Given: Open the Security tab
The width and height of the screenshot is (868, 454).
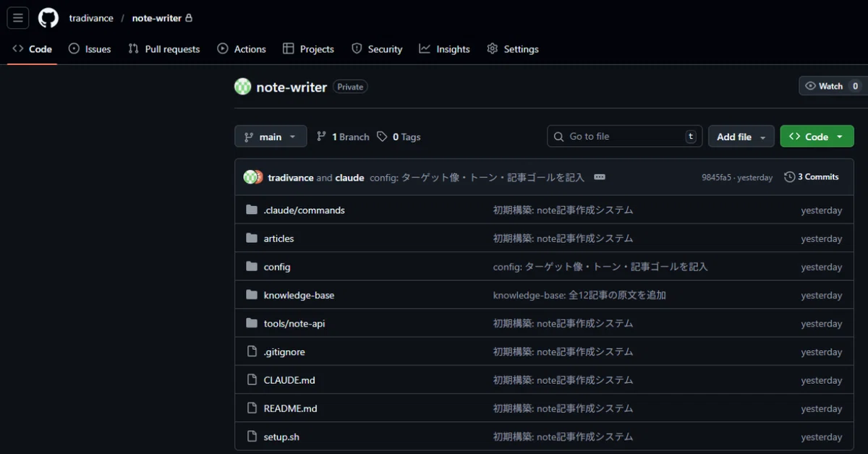Looking at the screenshot, I should coord(377,49).
